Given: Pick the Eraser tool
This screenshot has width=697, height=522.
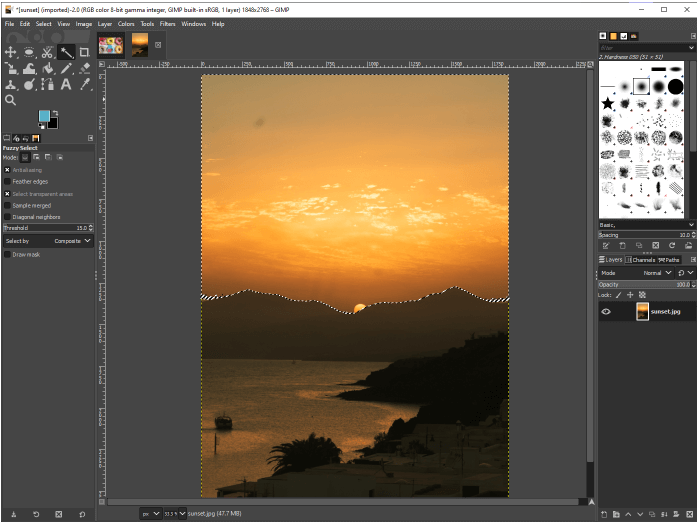Looking at the screenshot, I should (x=84, y=69).
